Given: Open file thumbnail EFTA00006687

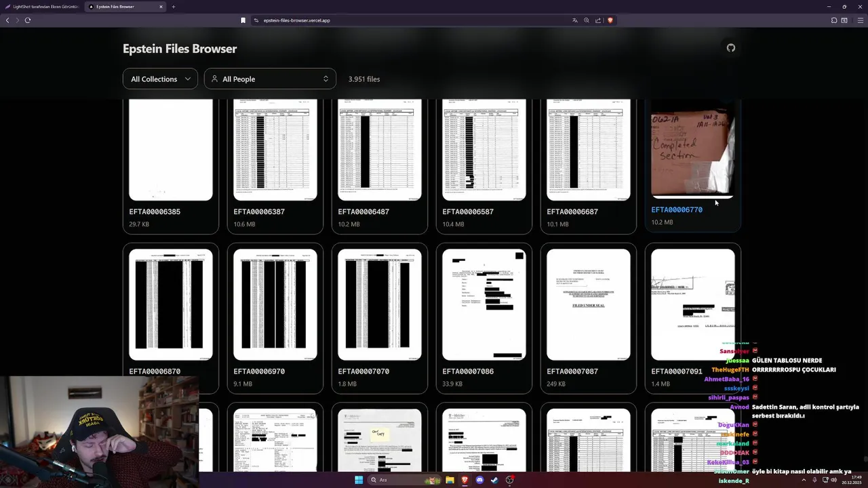Looking at the screenshot, I should 589,150.
